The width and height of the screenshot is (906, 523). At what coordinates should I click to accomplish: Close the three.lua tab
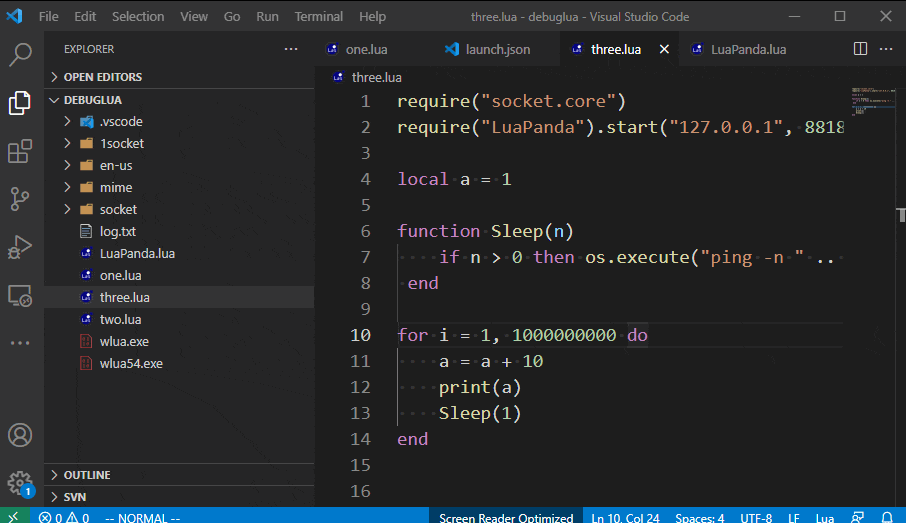point(664,49)
